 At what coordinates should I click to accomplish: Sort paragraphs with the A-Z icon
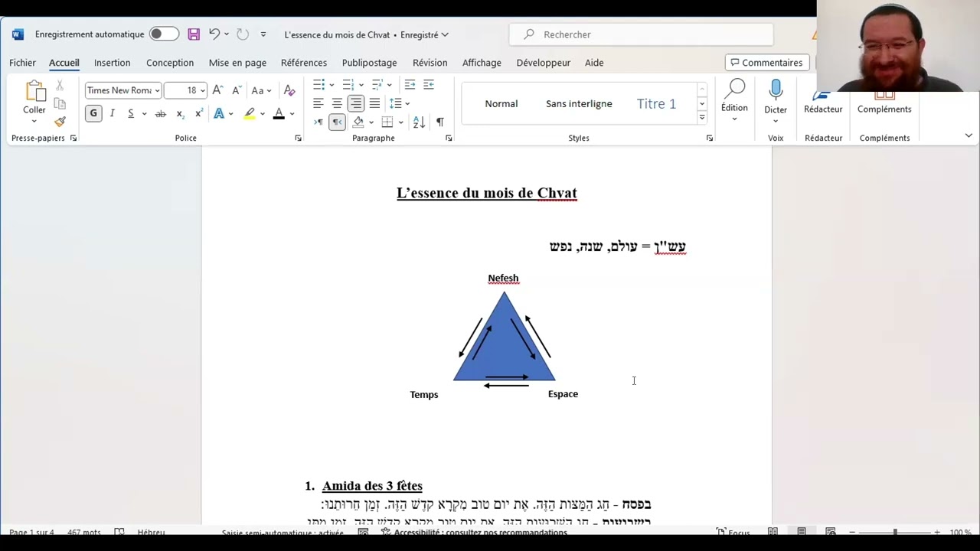pyautogui.click(x=419, y=122)
